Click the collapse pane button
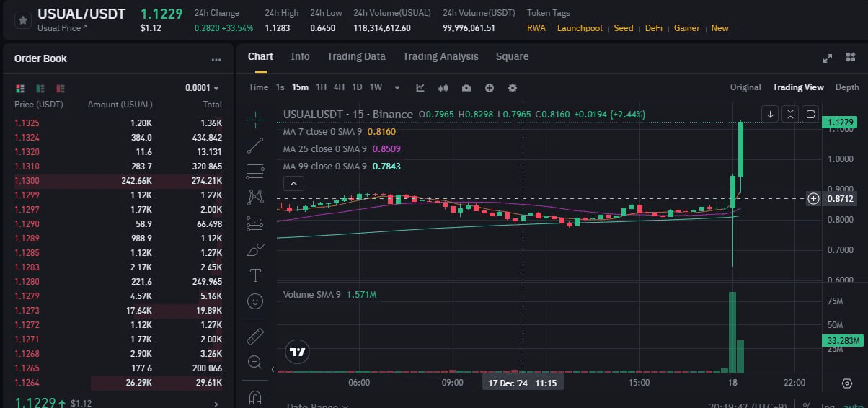 pos(791,114)
